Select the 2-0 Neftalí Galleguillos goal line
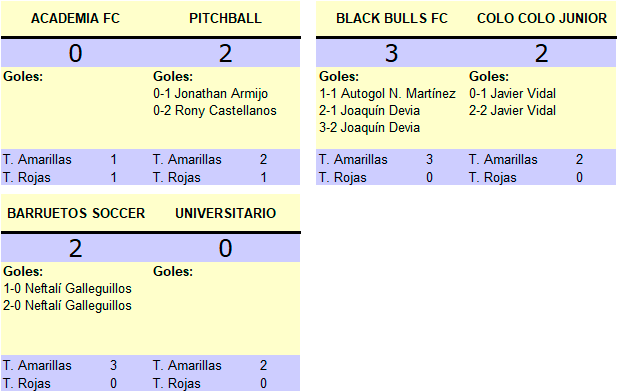 point(67,305)
